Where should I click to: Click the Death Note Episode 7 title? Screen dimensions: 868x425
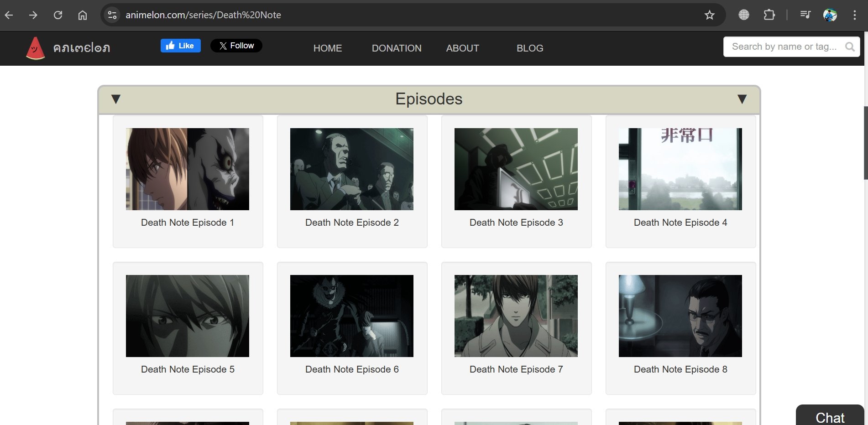click(x=516, y=369)
